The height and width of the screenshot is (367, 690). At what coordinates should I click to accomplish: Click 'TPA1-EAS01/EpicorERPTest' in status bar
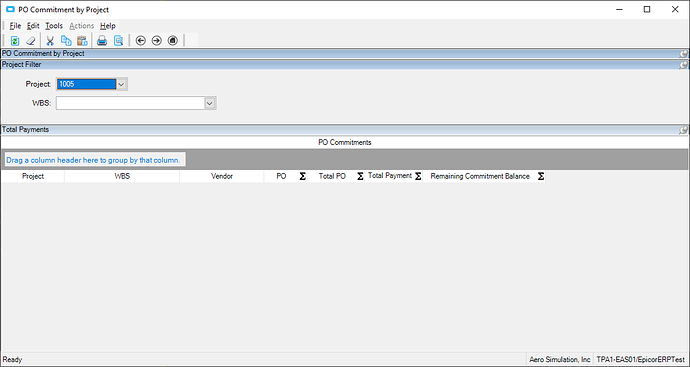[641, 360]
